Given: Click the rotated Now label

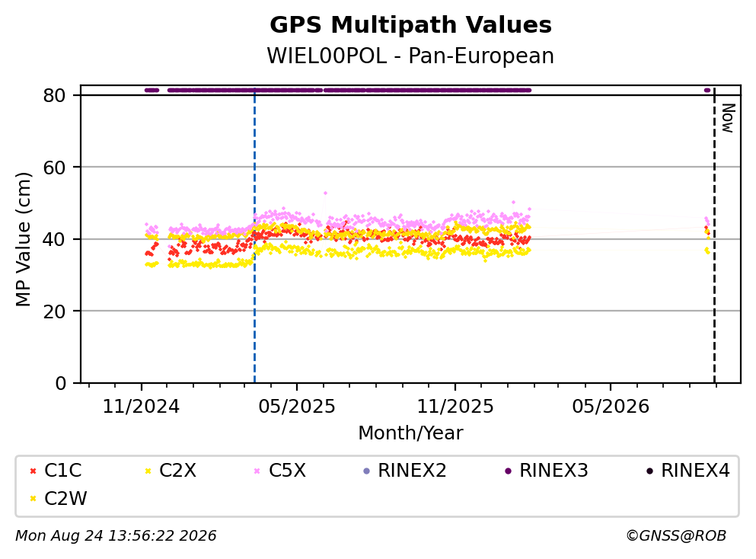Looking at the screenshot, I should click(727, 118).
